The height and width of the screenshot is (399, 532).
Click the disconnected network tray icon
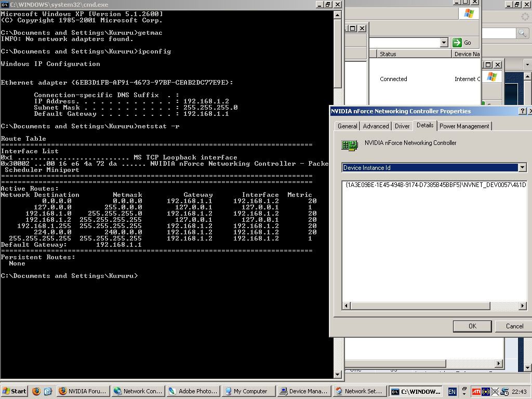495,391
